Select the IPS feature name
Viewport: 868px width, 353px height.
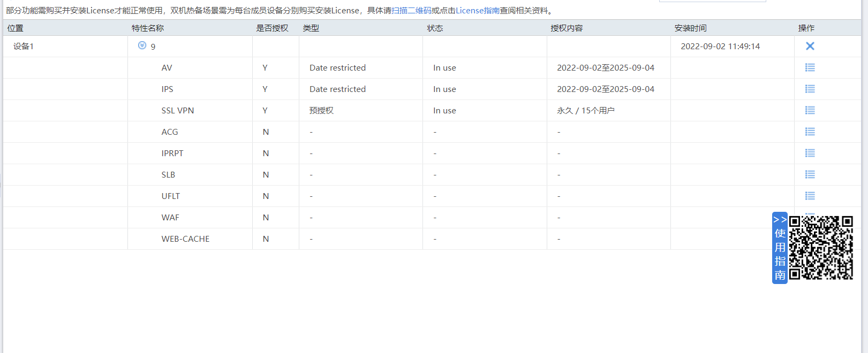(167, 89)
